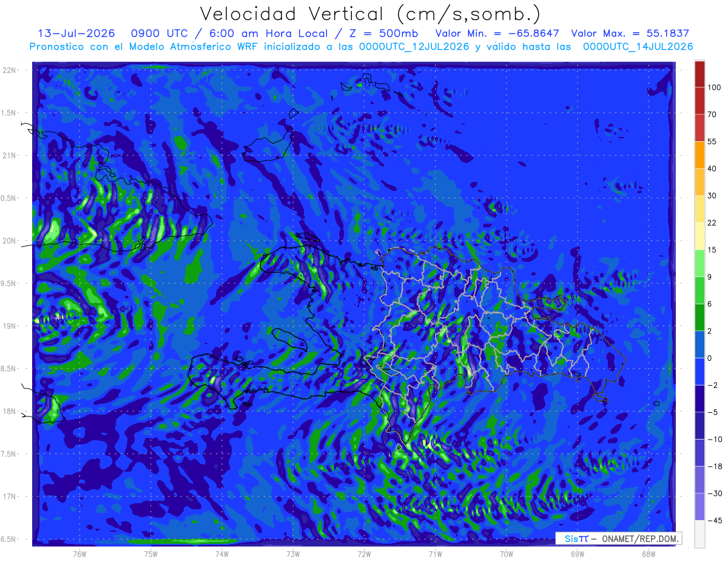
Task: Click the colorbar value label 100
Action: pos(714,87)
